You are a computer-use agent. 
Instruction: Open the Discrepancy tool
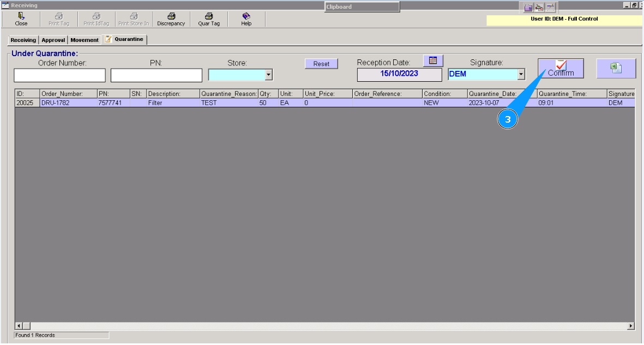(x=171, y=19)
